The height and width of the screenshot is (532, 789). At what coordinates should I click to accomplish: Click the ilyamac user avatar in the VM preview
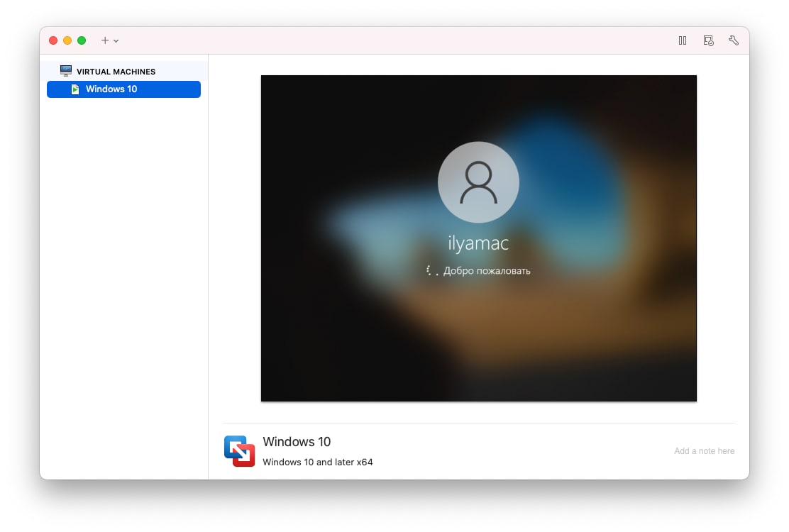[478, 182]
